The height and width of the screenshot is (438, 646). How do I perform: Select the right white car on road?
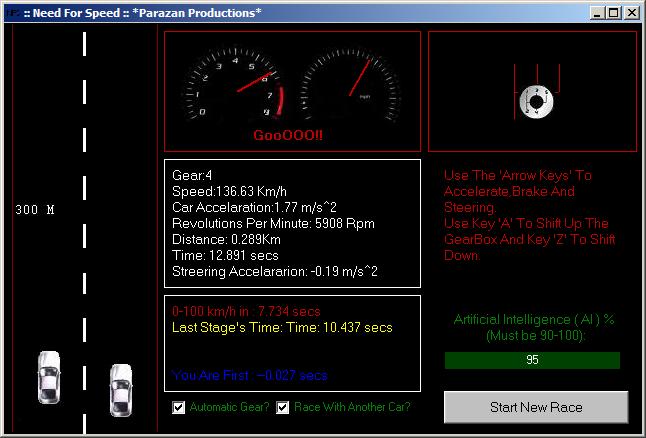tap(121, 388)
